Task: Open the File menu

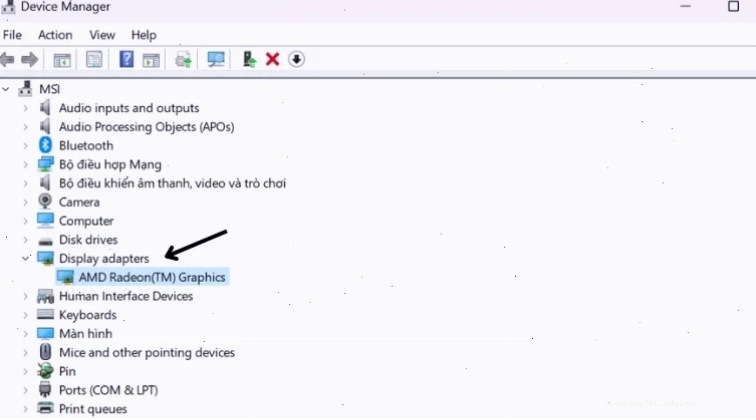Action: coord(12,35)
